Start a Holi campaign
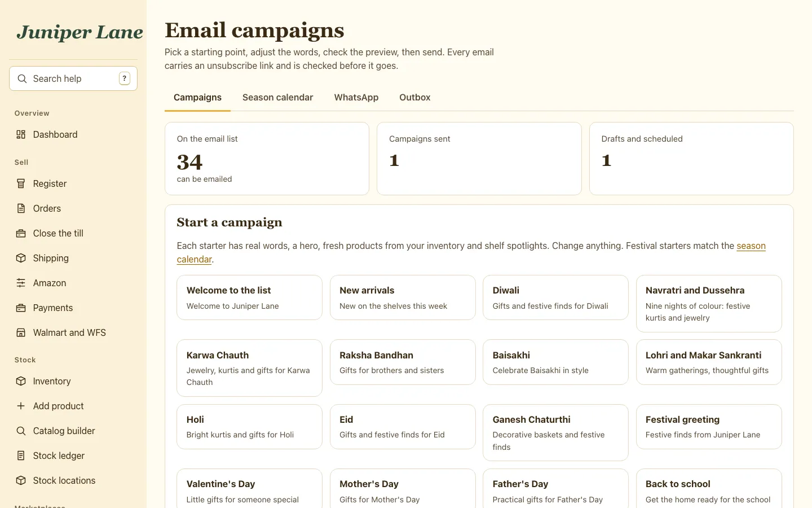812x508 pixels. coord(249,427)
